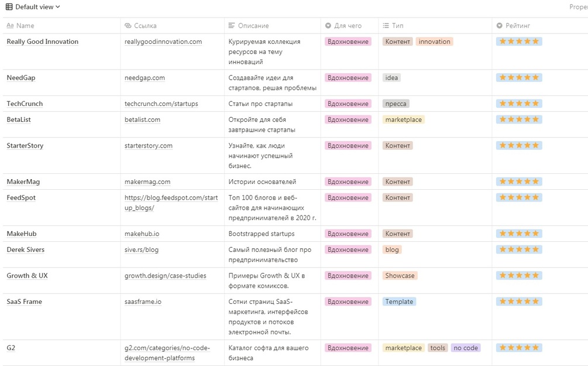The height and width of the screenshot is (366, 588).
Task: Click the Name column text-type icon
Action: pos(10,26)
